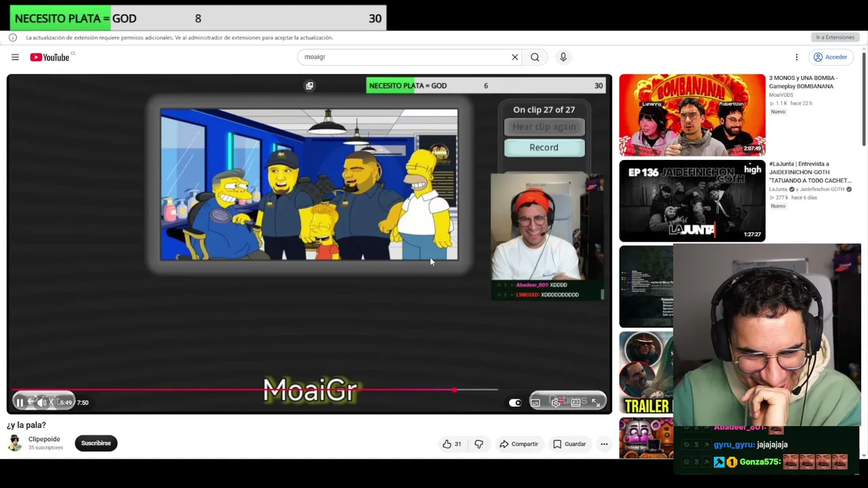Click the video title '¿y la pala?'
Screen dimensions: 868x488
click(x=26, y=425)
